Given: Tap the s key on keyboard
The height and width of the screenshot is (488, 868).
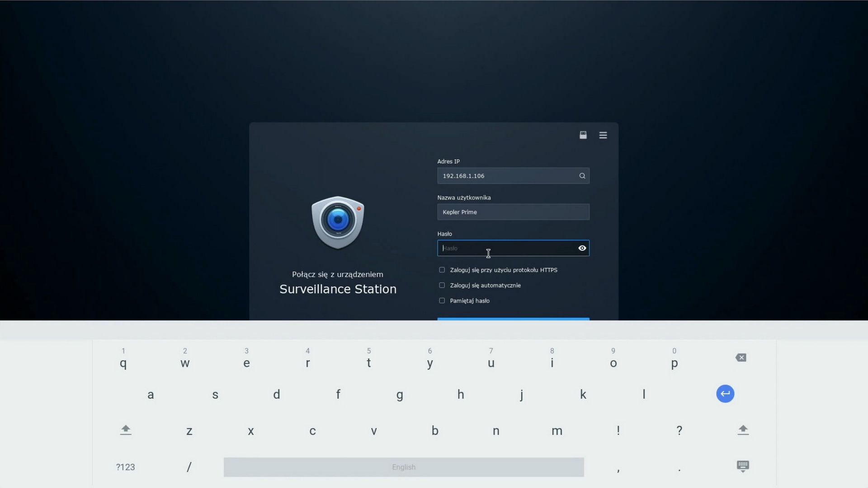Looking at the screenshot, I should (215, 394).
